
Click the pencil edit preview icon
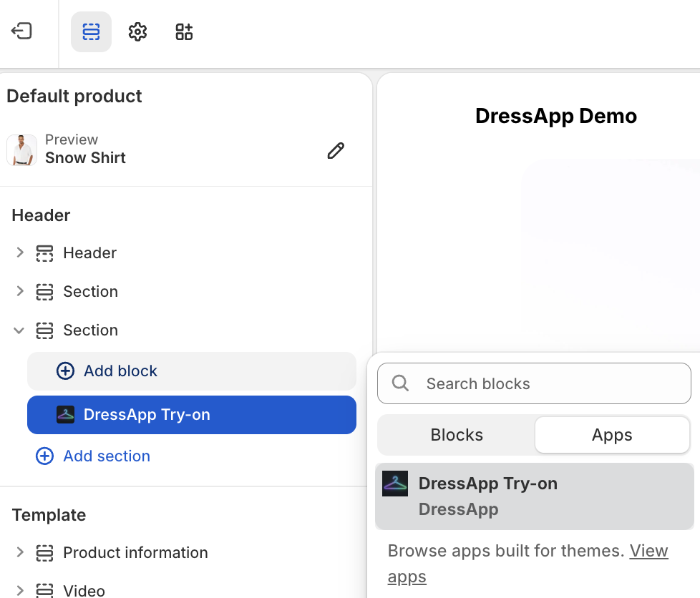[x=336, y=150]
